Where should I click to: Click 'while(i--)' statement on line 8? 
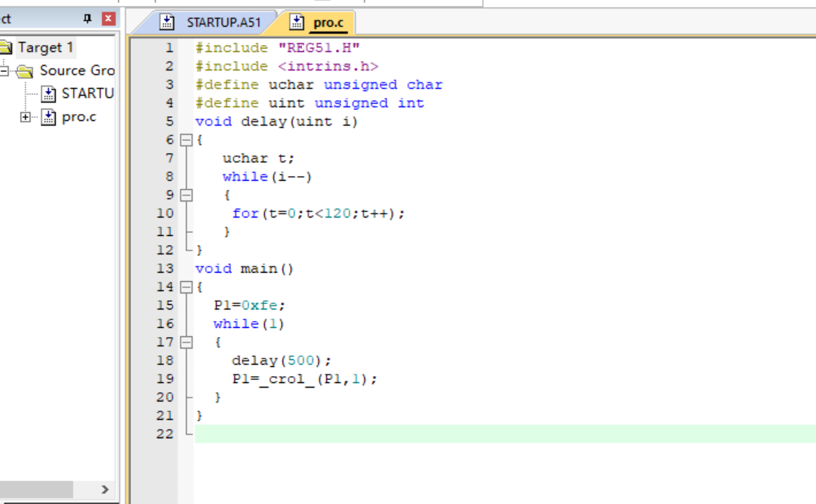pos(267,177)
